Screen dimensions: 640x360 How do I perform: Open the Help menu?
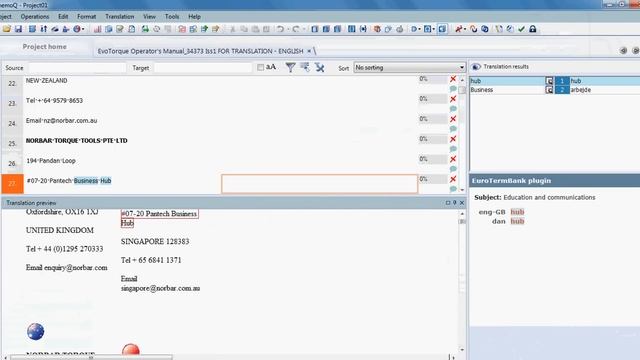194,17
